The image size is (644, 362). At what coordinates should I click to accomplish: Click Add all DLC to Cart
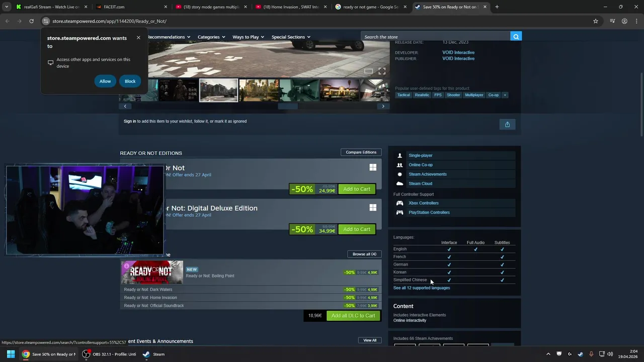353,316
